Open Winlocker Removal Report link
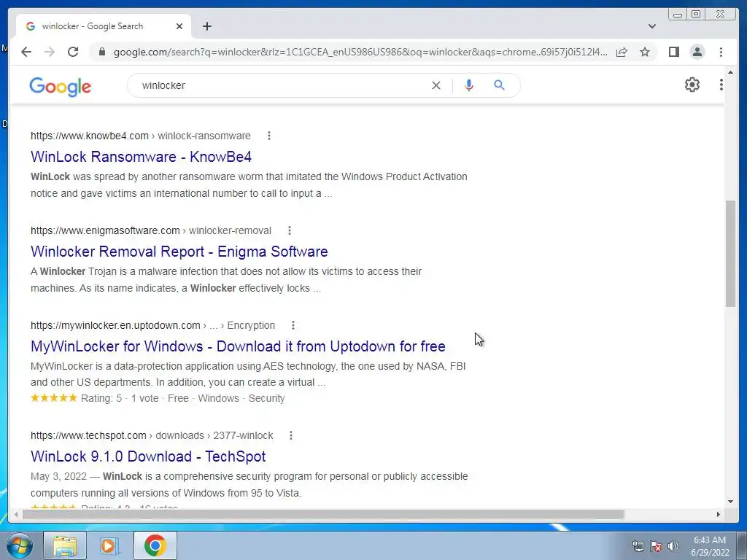747x560 pixels. pyautogui.click(x=179, y=252)
